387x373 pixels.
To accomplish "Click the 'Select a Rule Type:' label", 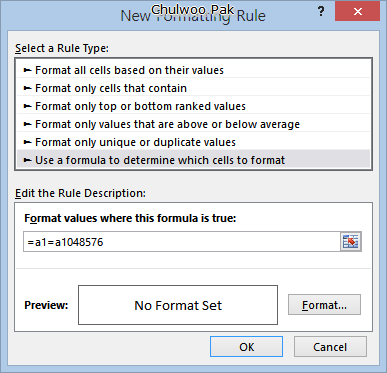I will pyautogui.click(x=62, y=48).
